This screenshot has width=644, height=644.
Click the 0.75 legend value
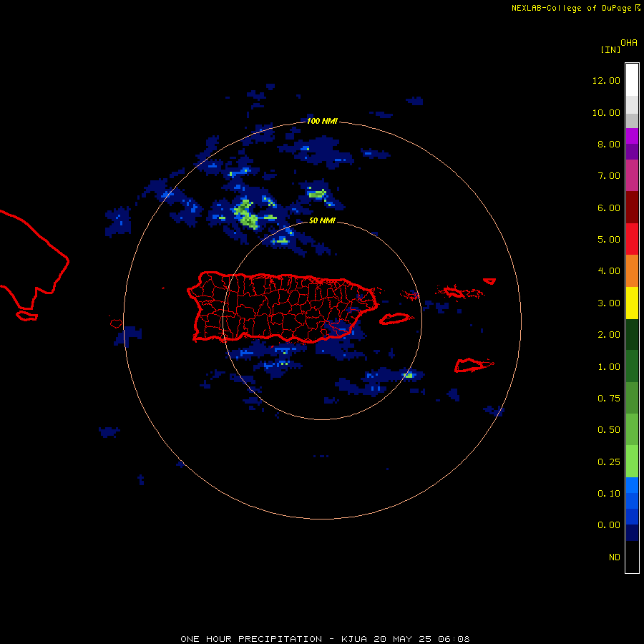609,399
